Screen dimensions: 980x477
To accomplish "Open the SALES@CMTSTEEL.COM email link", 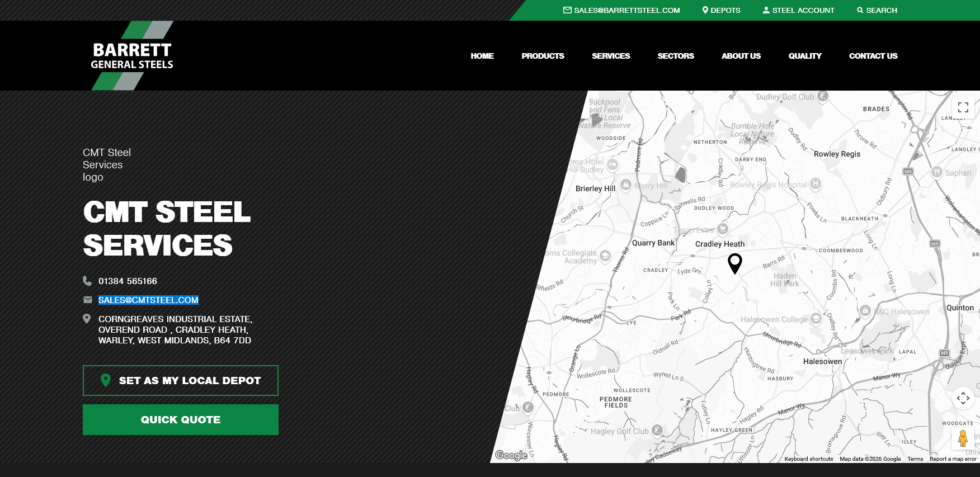I will click(x=148, y=300).
